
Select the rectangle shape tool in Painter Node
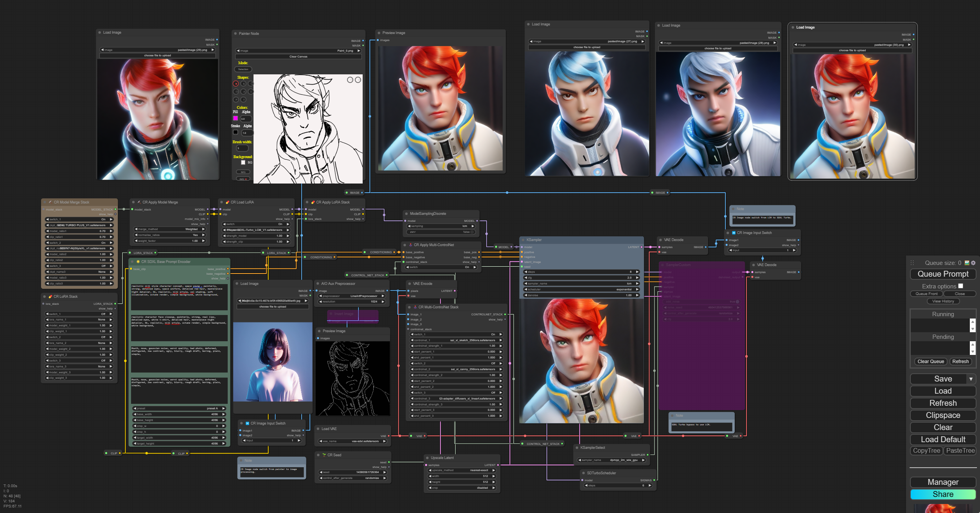coord(236,92)
